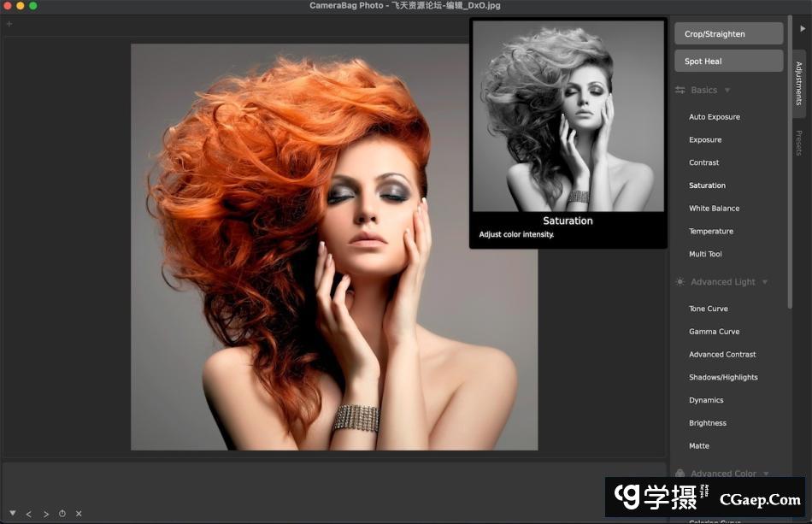The image size is (812, 524).
Task: Click the adjustments panel scrollbar
Action: 789,171
